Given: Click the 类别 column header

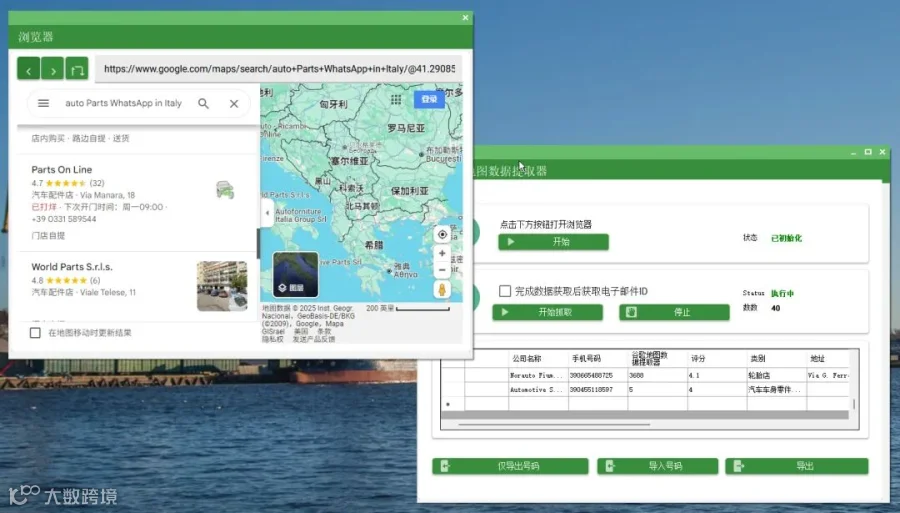Looking at the screenshot, I should (x=777, y=359).
